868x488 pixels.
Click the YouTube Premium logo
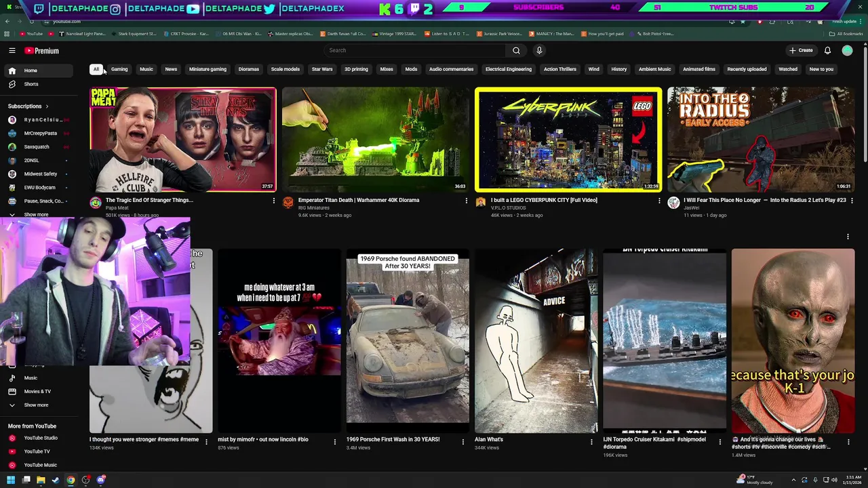[42, 51]
